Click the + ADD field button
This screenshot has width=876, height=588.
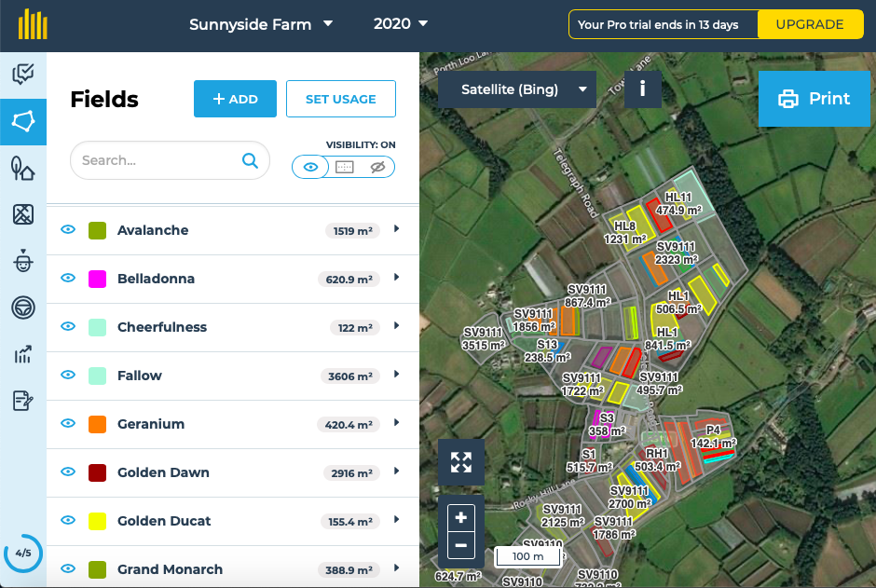235,99
